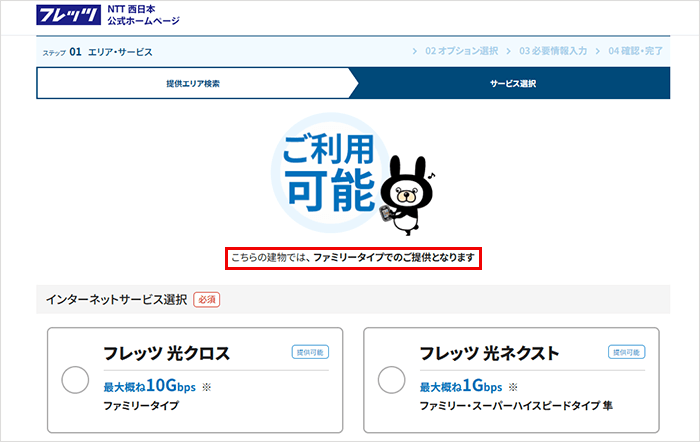700x442 pixels.
Task: Click the ※ mark beside 10Gbps
Action: click(207, 386)
